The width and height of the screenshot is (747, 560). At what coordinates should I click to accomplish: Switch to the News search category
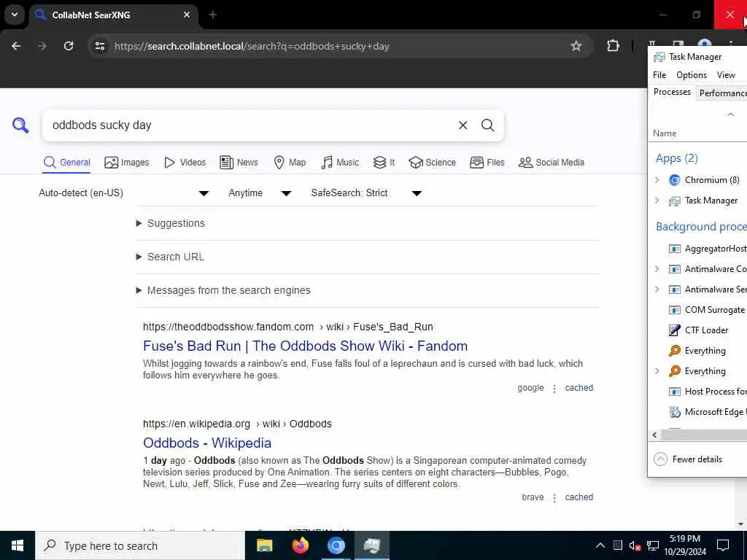pos(239,163)
